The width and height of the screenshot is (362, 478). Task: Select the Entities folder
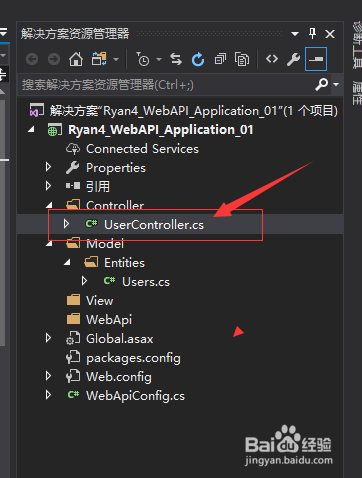click(x=124, y=263)
